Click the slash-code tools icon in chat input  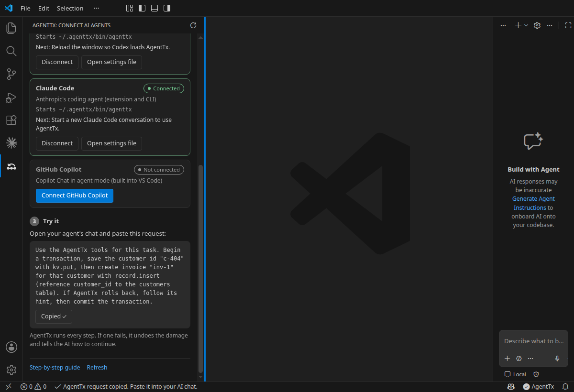[x=519, y=359]
